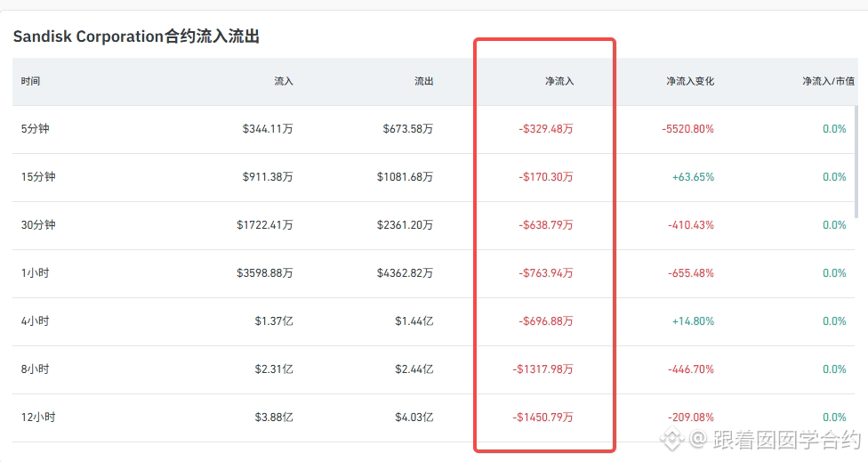The width and height of the screenshot is (868, 462).
Task: Click net inflow -$170.30万
Action: pyautogui.click(x=546, y=177)
